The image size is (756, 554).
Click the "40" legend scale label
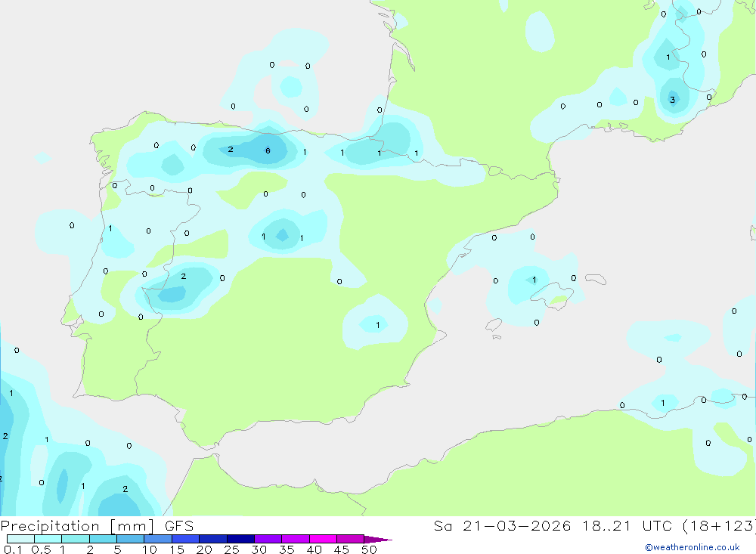click(x=314, y=549)
